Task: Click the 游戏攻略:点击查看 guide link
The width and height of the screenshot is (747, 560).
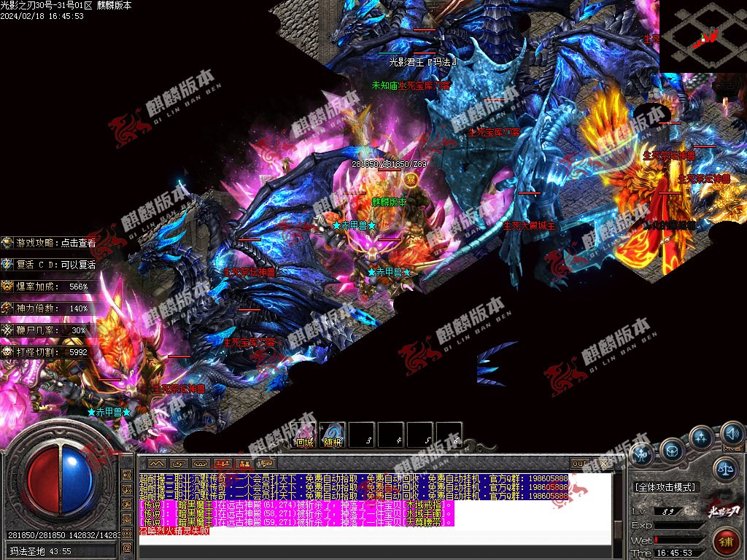Action: point(49,243)
